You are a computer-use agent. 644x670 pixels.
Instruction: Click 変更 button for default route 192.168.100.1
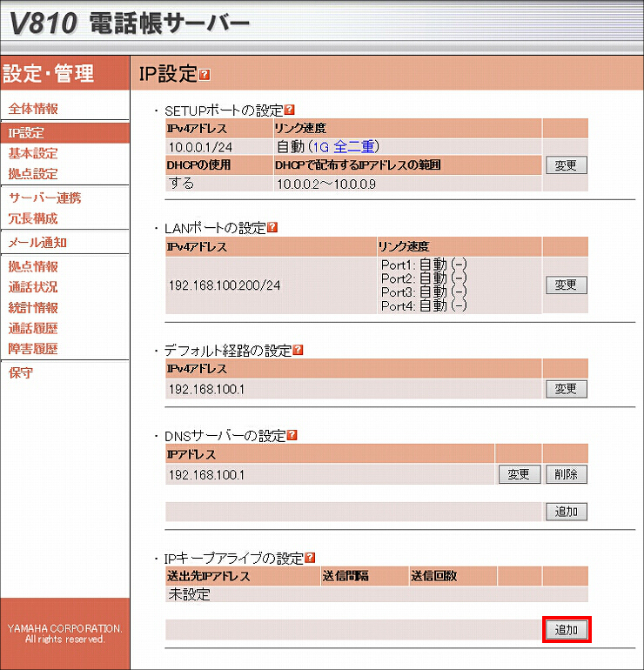[x=567, y=389]
